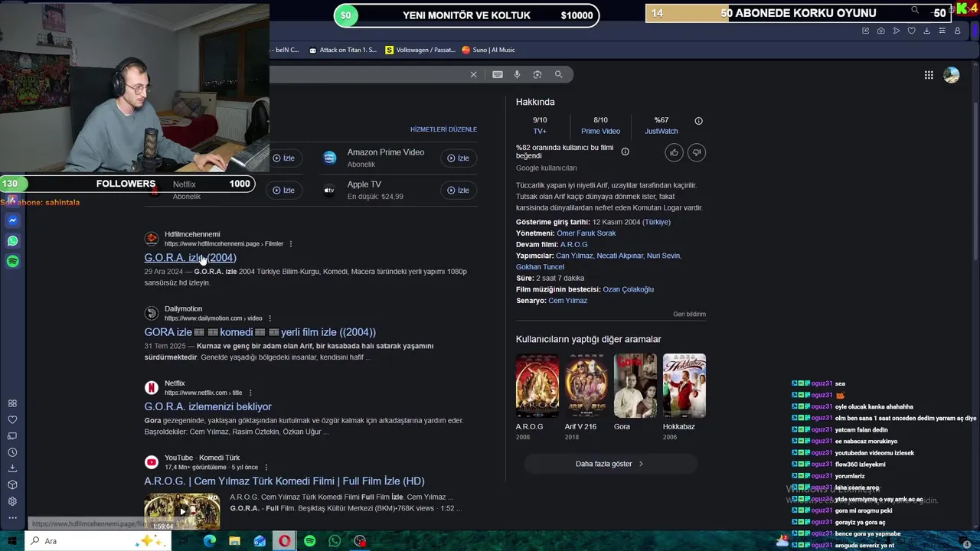Open Suno AI Music bookmark

[x=488, y=50]
